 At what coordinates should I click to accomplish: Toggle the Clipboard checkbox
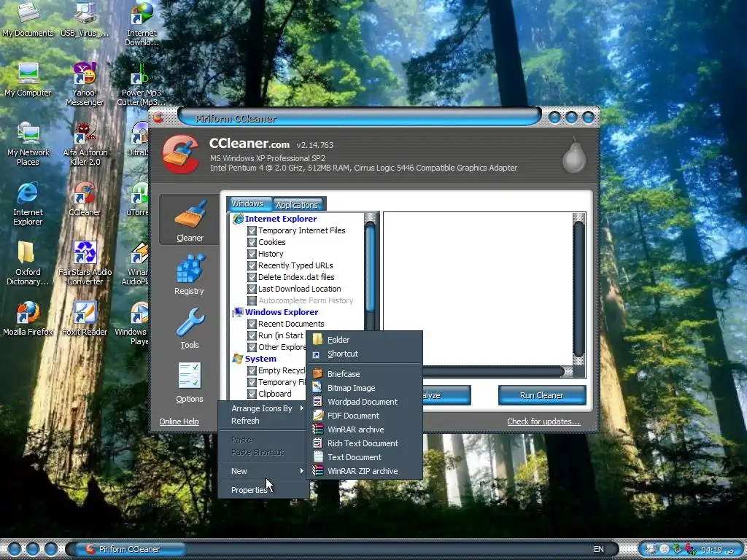[252, 394]
